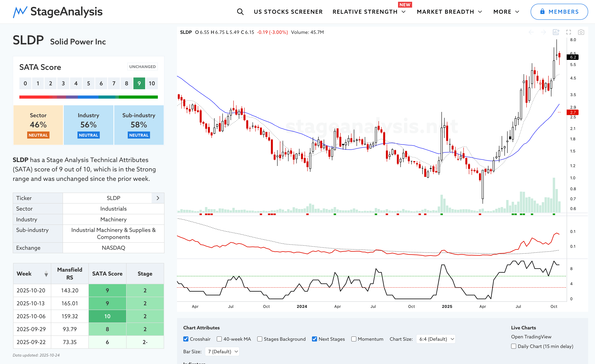Open the Chart Size dropdown

tap(436, 339)
